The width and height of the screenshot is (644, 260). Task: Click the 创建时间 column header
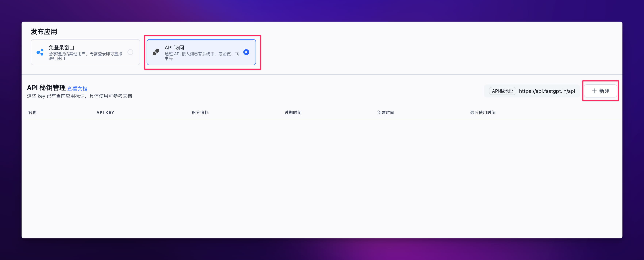(x=386, y=112)
